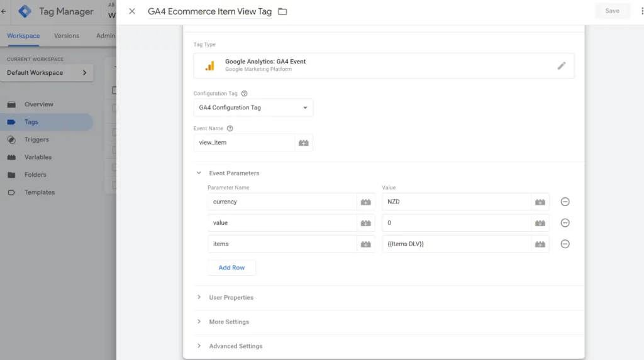Insert variable for items parameter name
Image resolution: width=644 pixels, height=360 pixels.
pos(365,244)
